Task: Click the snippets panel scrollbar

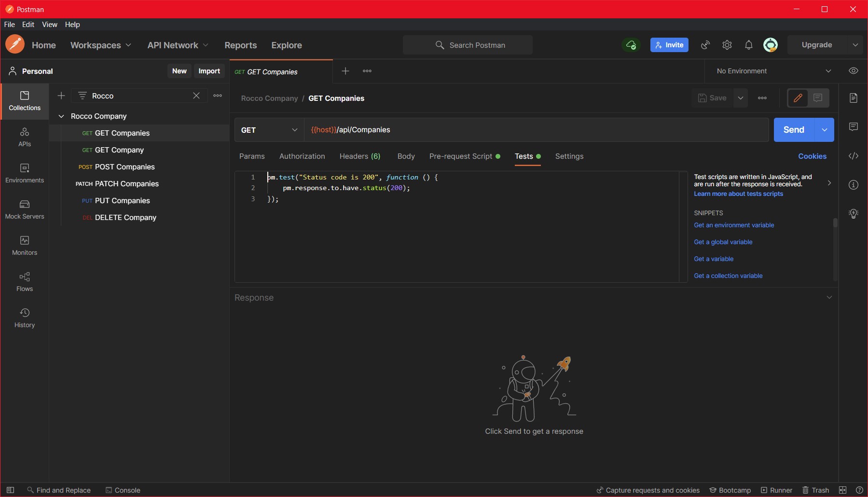Action: pyautogui.click(x=835, y=223)
